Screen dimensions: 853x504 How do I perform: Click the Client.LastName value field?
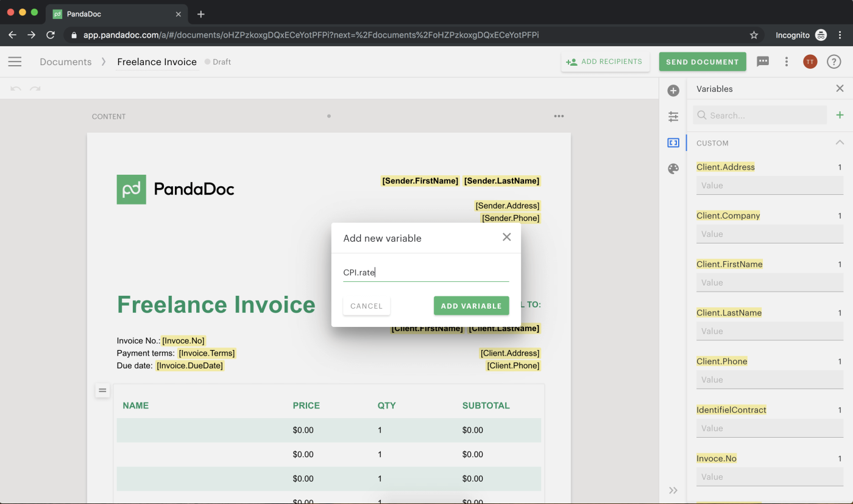pos(770,331)
